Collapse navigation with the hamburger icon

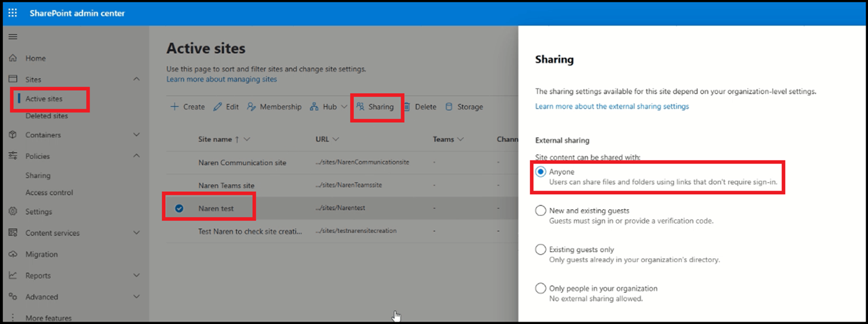coord(13,36)
